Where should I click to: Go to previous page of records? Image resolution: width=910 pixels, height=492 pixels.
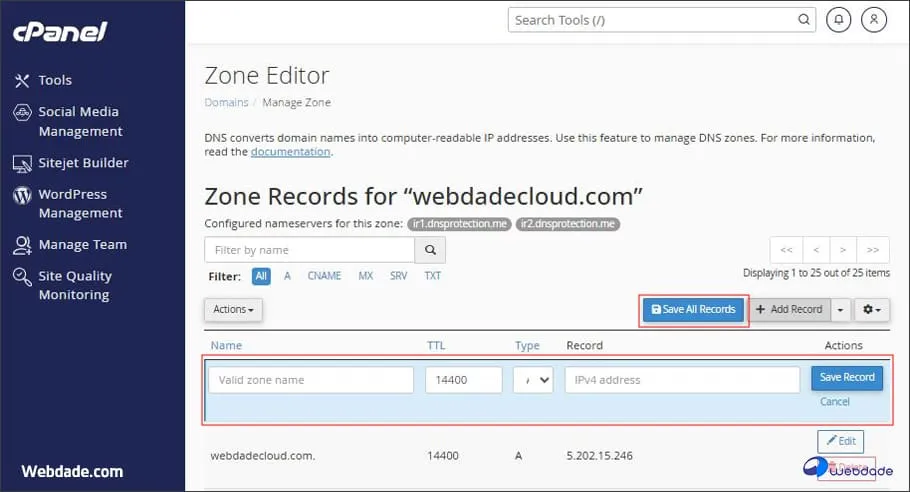(817, 250)
